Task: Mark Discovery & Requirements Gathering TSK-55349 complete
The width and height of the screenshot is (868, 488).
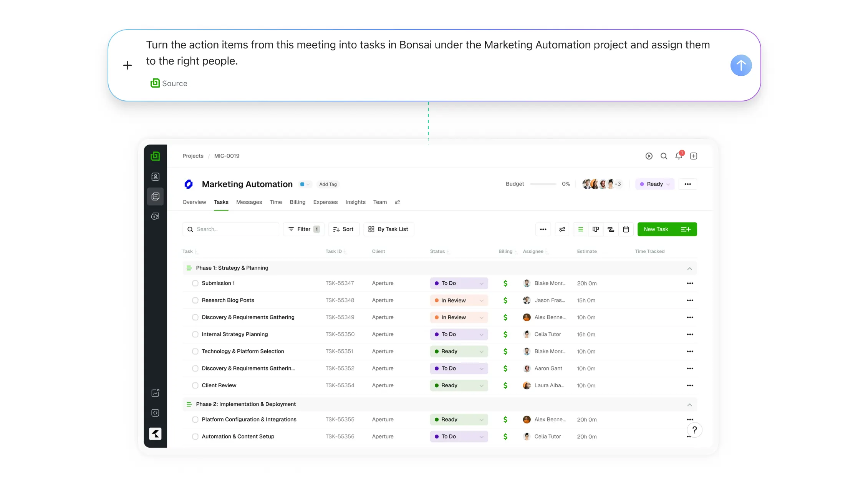Action: 195,317
